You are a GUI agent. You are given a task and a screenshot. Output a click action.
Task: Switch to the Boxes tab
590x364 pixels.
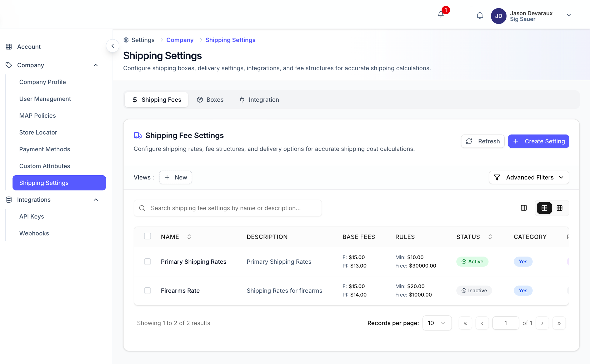pyautogui.click(x=210, y=100)
